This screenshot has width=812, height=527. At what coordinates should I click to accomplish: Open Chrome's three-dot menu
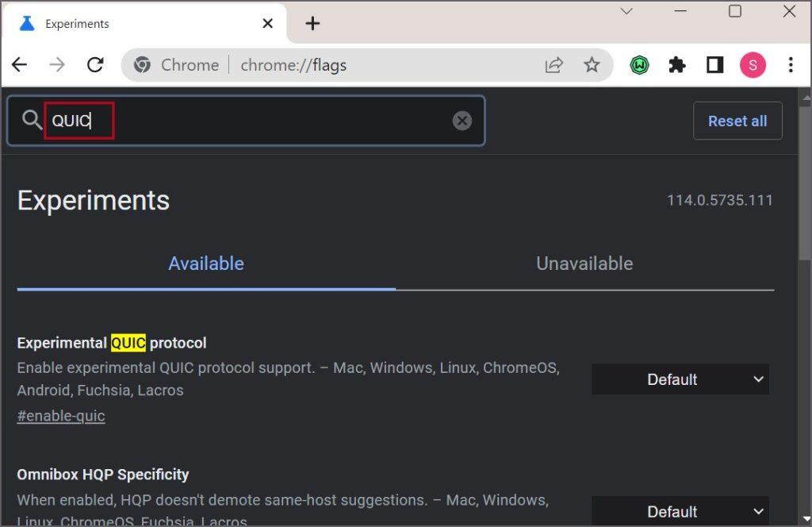tap(791, 65)
